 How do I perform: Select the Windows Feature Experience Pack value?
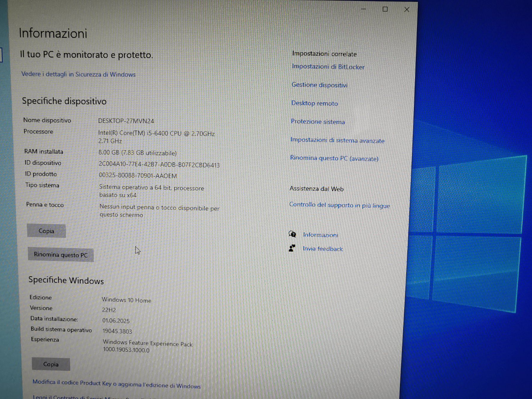tap(147, 346)
